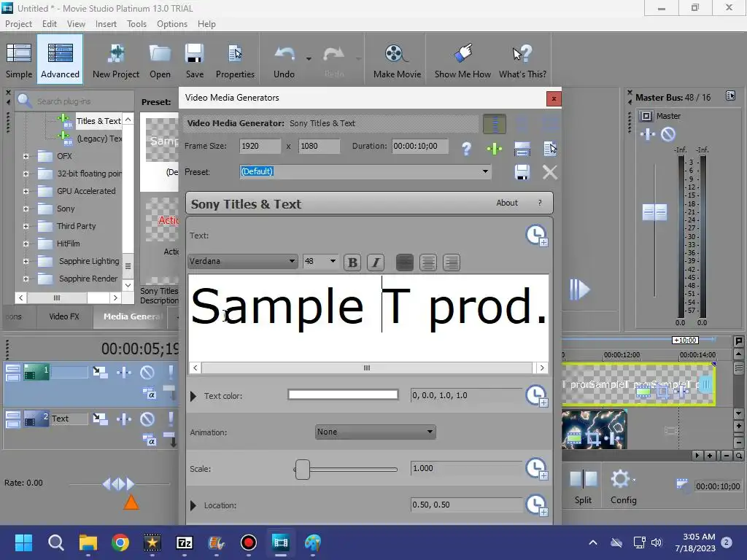Click the Duration 00:00:10;00 field
Viewport: 747px width, 560px height.
click(420, 146)
